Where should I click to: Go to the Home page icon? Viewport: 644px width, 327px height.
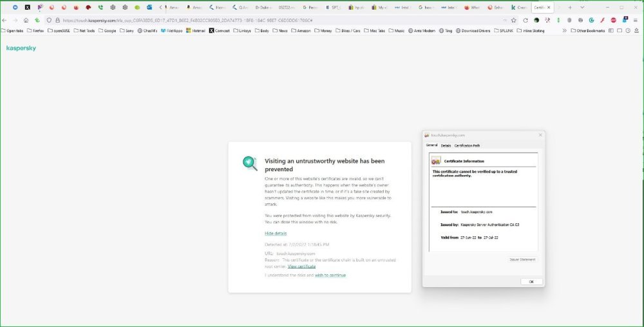(x=26, y=20)
